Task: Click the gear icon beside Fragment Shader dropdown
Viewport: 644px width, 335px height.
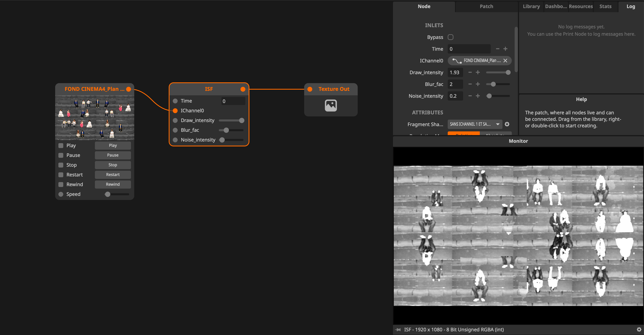Action: [507, 124]
